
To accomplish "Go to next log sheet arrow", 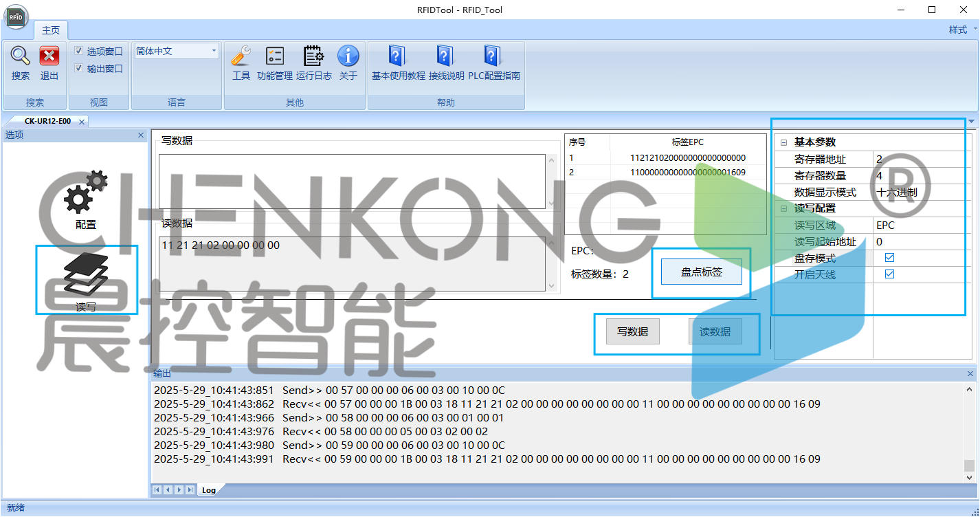I will (179, 489).
